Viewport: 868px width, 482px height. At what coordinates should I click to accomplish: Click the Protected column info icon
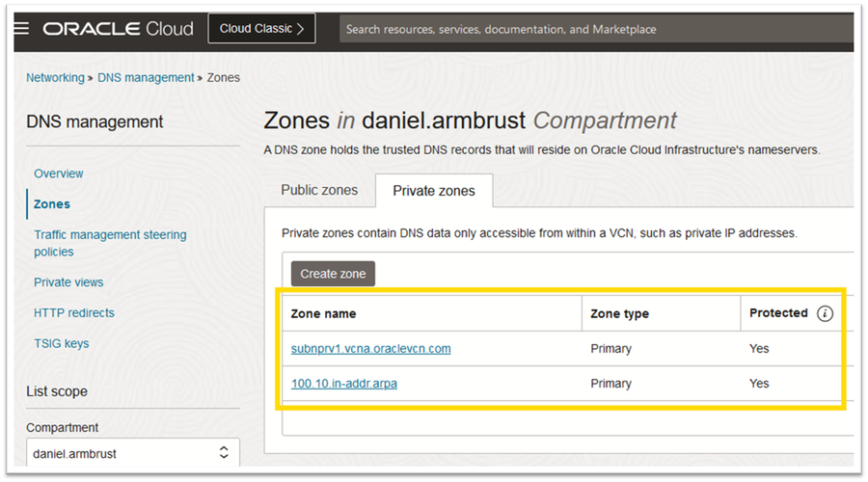825,313
